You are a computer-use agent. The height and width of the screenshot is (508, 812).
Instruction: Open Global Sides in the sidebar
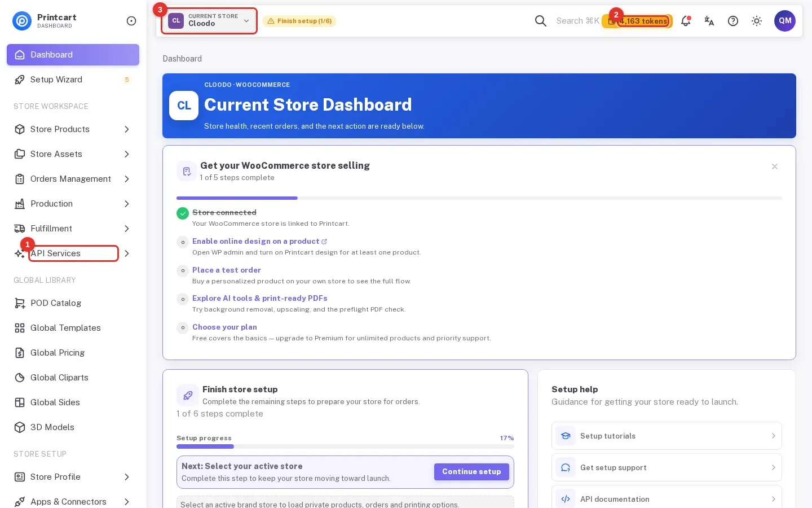point(73,402)
